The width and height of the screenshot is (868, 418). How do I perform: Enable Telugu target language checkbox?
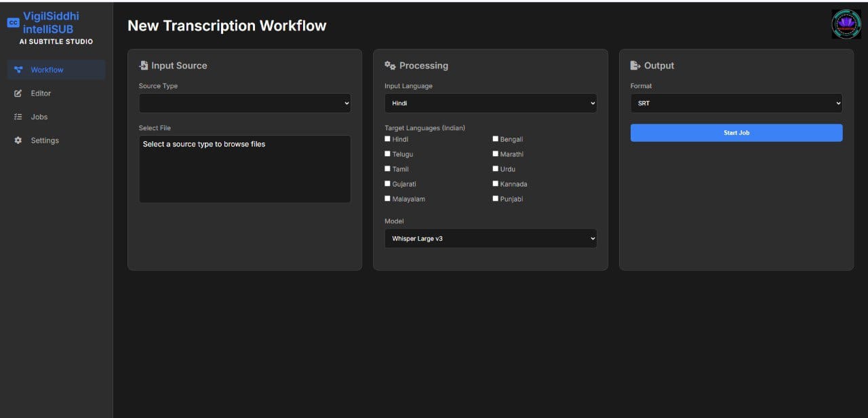click(388, 154)
